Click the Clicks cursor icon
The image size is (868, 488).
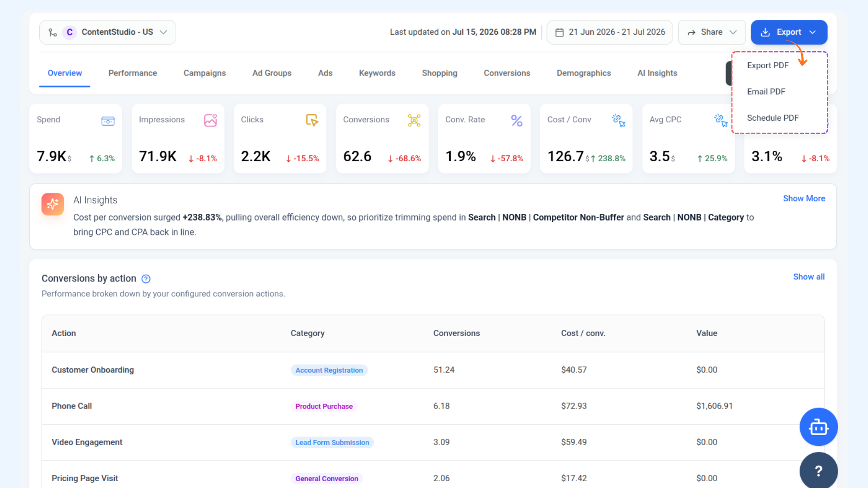pos(312,120)
